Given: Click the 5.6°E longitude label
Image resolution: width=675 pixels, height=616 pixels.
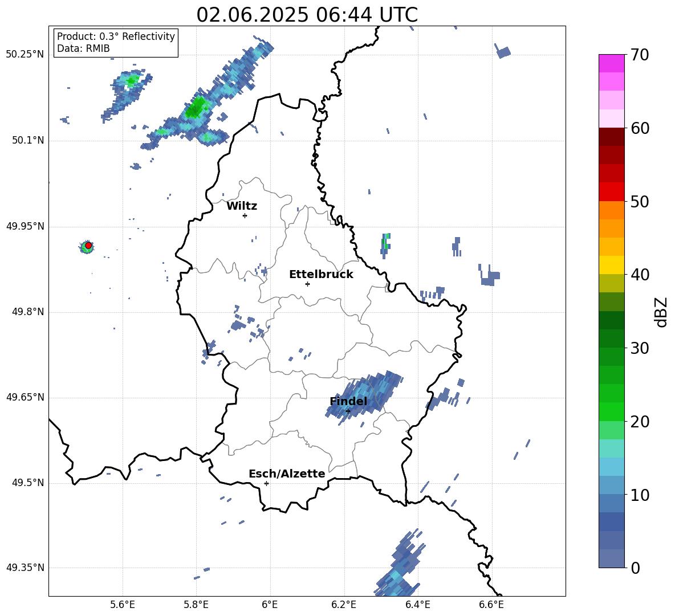Looking at the screenshot, I should (x=123, y=605).
